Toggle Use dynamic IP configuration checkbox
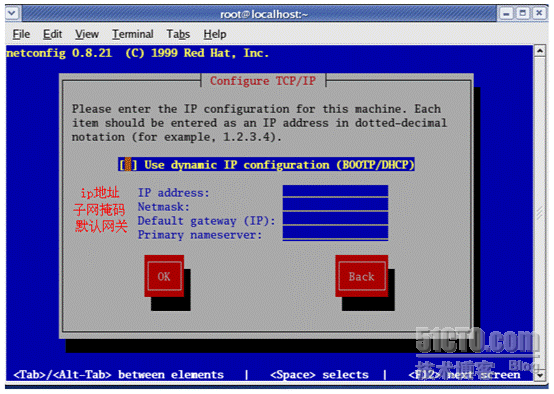The height and width of the screenshot is (394, 554). click(x=128, y=165)
